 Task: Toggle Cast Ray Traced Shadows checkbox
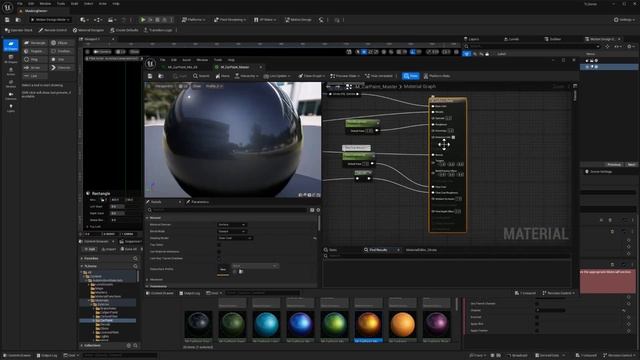pos(219,258)
